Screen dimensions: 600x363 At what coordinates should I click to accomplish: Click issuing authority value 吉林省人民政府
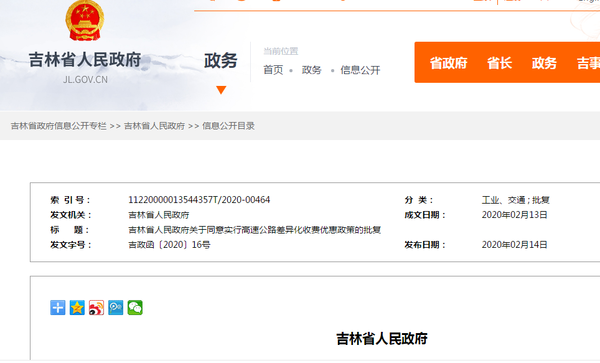click(159, 215)
